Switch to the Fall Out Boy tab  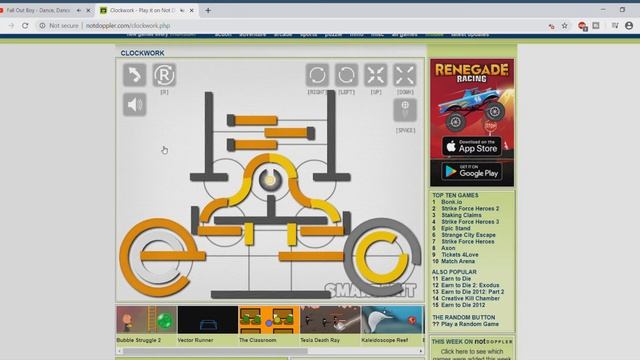38,11
